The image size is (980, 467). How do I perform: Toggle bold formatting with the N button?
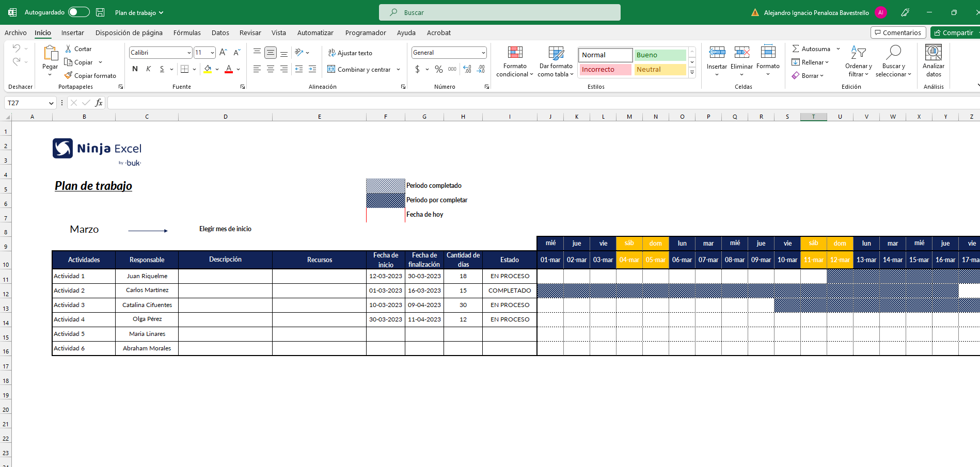coord(134,69)
